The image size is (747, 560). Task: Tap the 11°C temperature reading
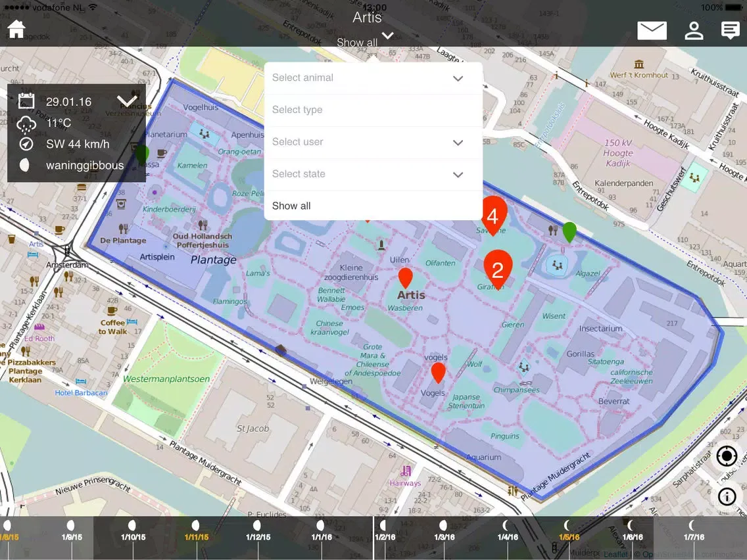pos(59,124)
